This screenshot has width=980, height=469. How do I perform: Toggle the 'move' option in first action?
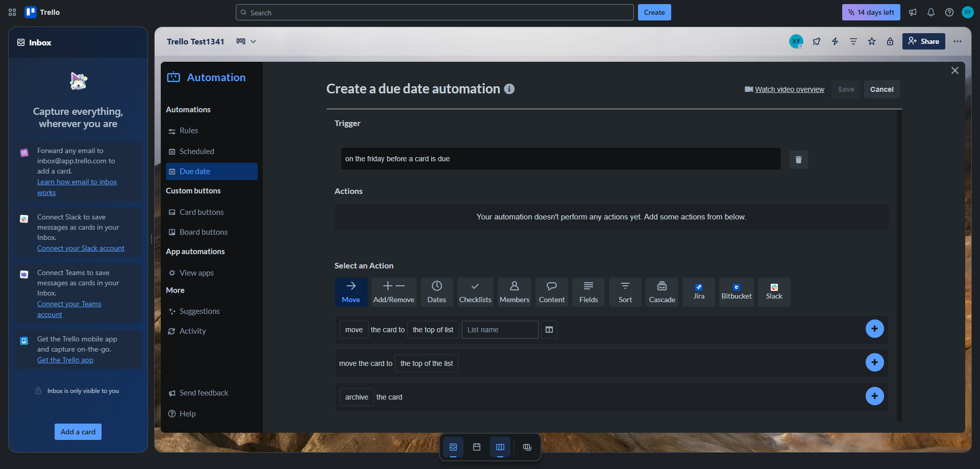pos(354,330)
